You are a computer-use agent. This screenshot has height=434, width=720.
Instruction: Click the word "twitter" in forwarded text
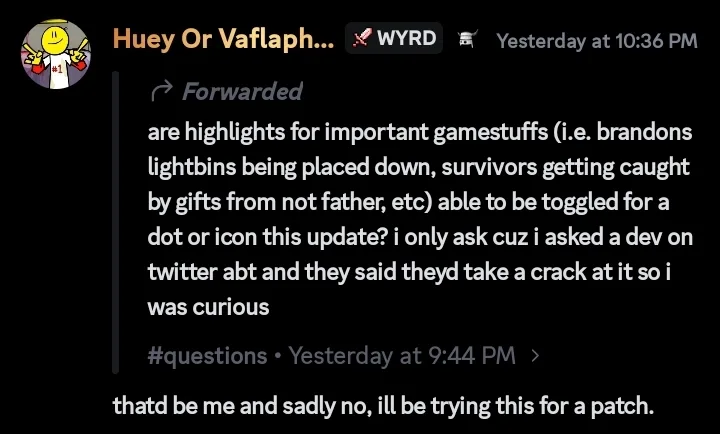[187, 271]
